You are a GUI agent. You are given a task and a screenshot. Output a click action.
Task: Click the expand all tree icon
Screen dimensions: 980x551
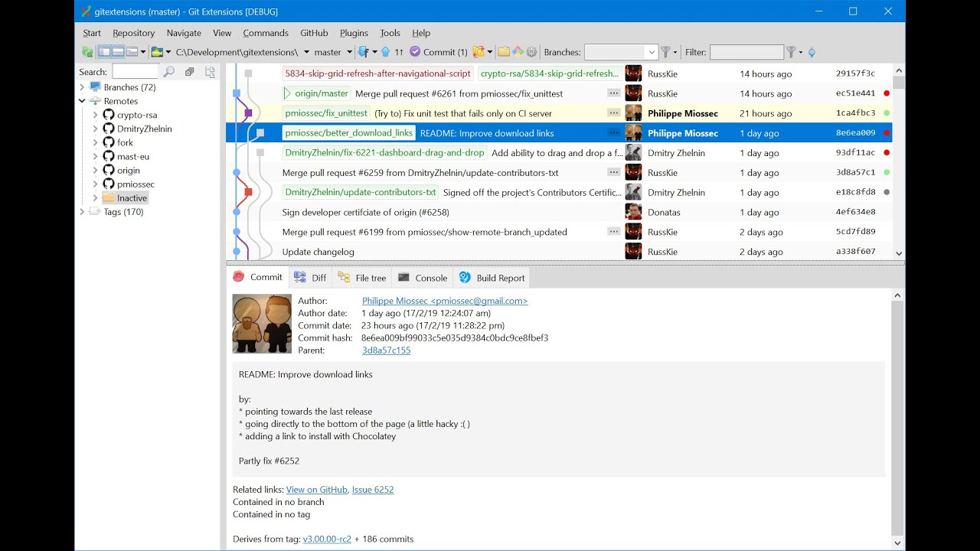tap(210, 72)
